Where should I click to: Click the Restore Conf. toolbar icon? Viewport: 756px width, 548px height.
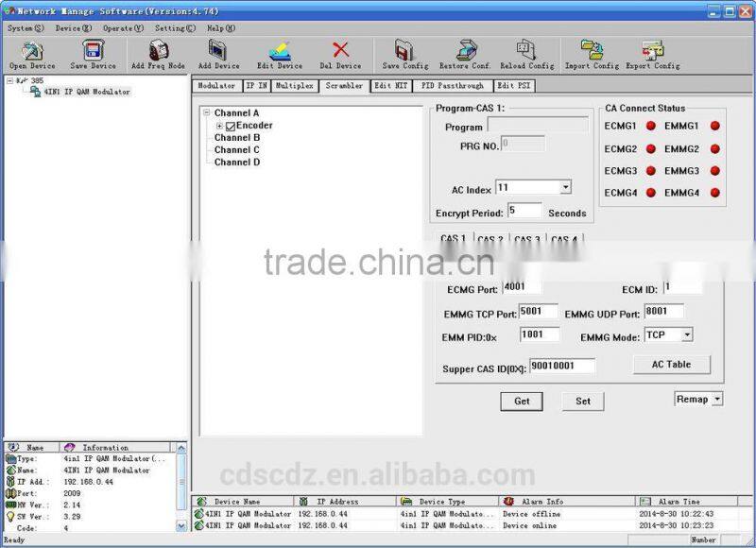pos(465,51)
